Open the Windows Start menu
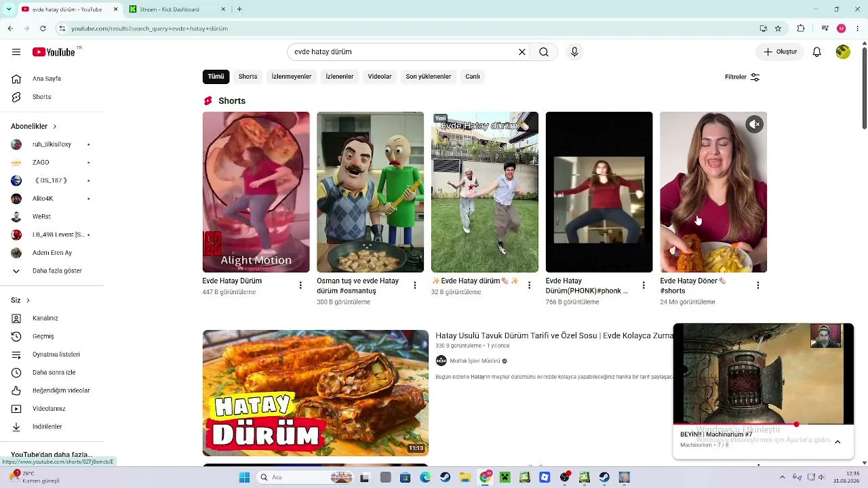Viewport: 868px width, 488px height. point(244,477)
